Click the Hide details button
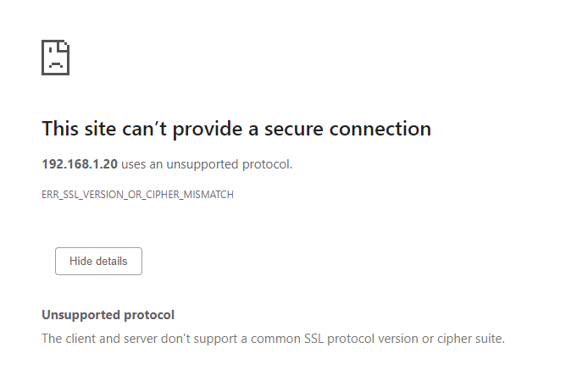 (x=98, y=262)
